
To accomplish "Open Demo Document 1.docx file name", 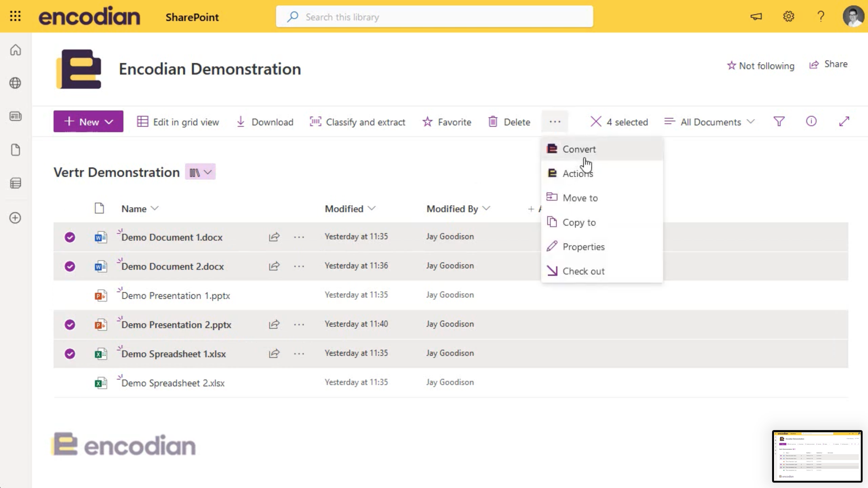I will [x=172, y=237].
